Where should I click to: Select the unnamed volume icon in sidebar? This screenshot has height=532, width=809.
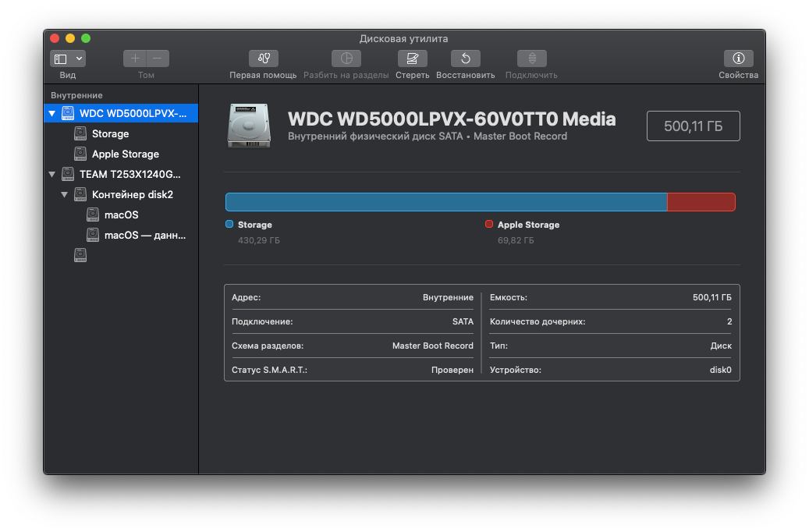(80, 255)
